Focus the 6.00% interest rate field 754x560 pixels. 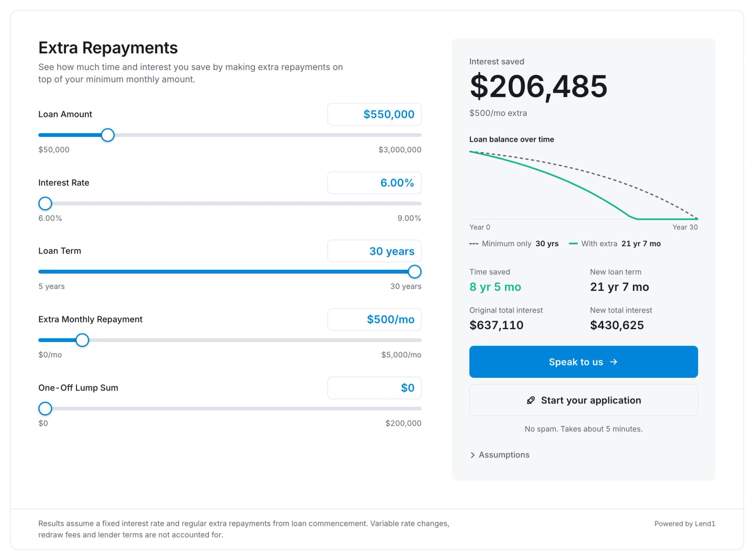click(374, 183)
